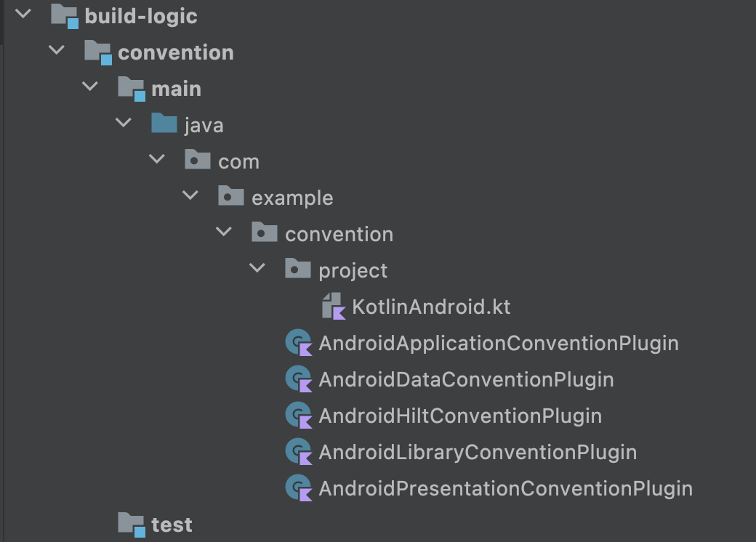The image size is (756, 542).
Task: Select the AndroidPresentationConventionPlugin entry
Action: pos(505,488)
